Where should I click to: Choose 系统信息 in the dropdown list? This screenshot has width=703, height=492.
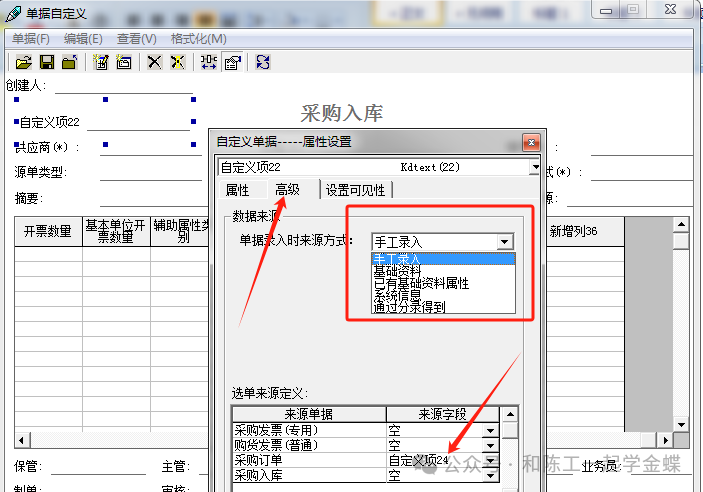point(443,295)
